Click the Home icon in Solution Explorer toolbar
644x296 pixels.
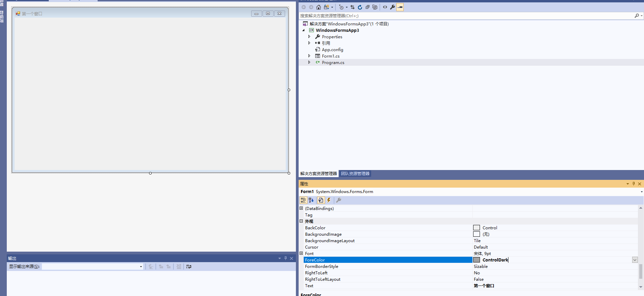pyautogui.click(x=319, y=7)
